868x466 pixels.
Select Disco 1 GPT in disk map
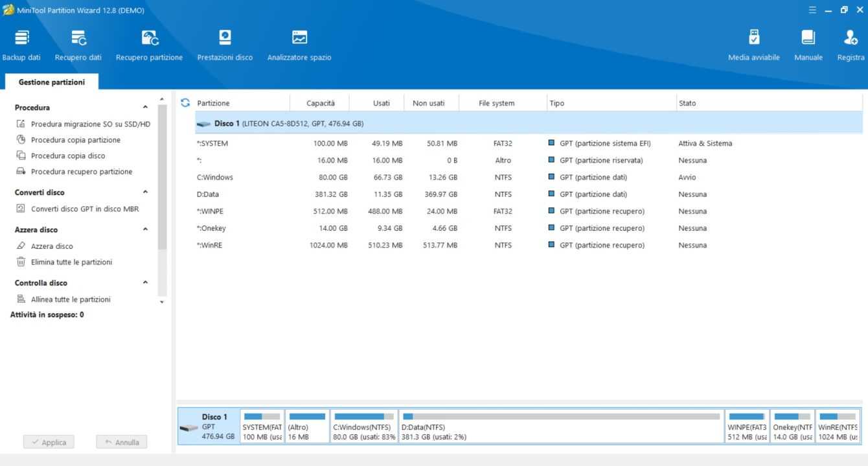(x=208, y=426)
